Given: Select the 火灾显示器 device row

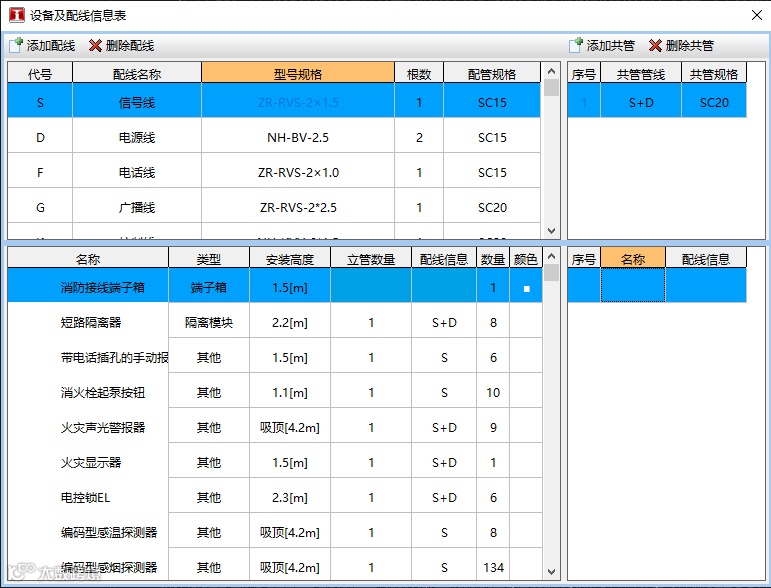Looking at the screenshot, I should pyautogui.click(x=275, y=460).
